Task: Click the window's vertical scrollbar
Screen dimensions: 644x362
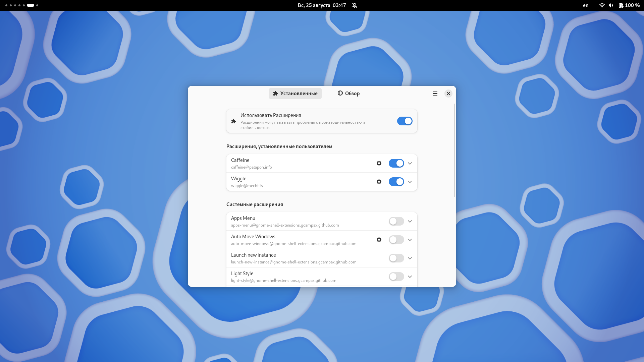Action: 455,150
